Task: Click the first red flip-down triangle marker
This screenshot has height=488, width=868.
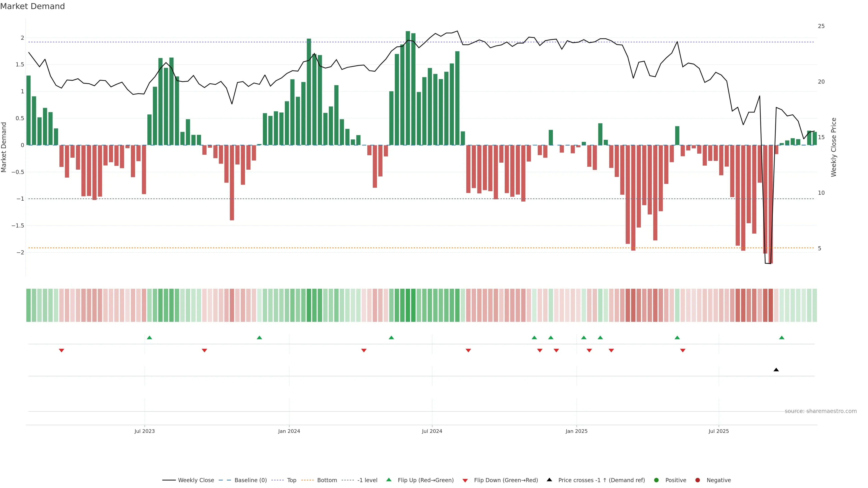Action: (x=61, y=351)
